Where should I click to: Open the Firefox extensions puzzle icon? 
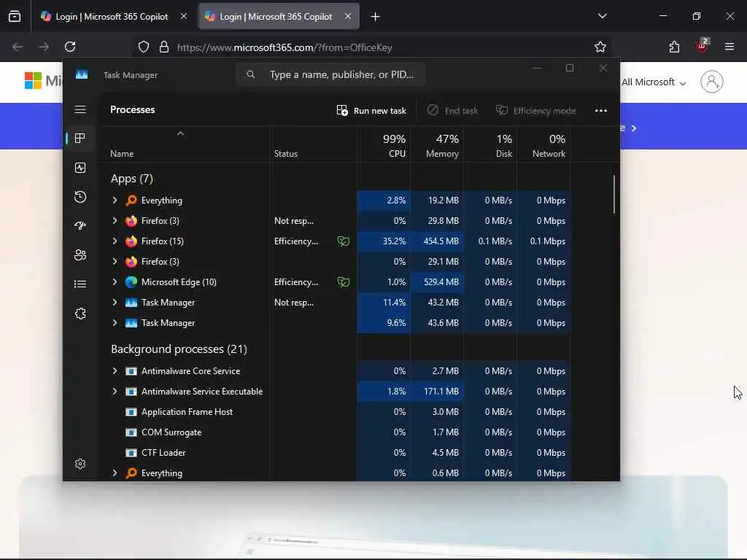point(674,47)
